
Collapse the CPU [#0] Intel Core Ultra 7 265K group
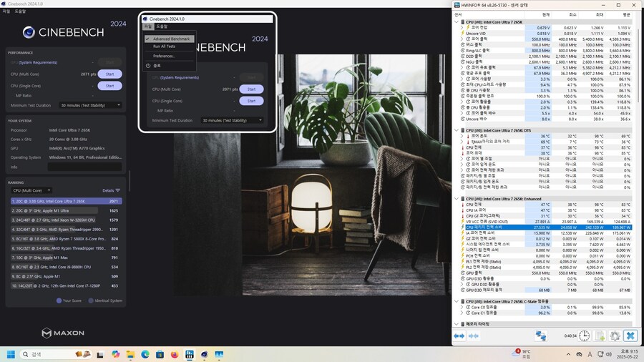pos(457,22)
